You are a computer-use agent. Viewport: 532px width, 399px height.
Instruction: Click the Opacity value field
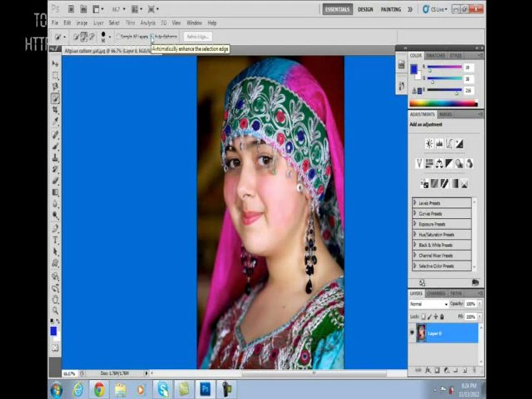click(470, 304)
